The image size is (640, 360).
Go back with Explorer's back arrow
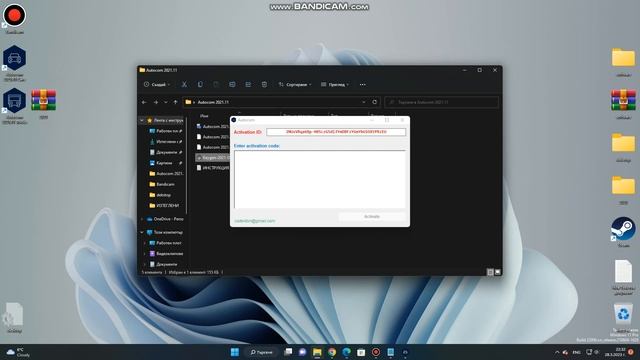(144, 102)
